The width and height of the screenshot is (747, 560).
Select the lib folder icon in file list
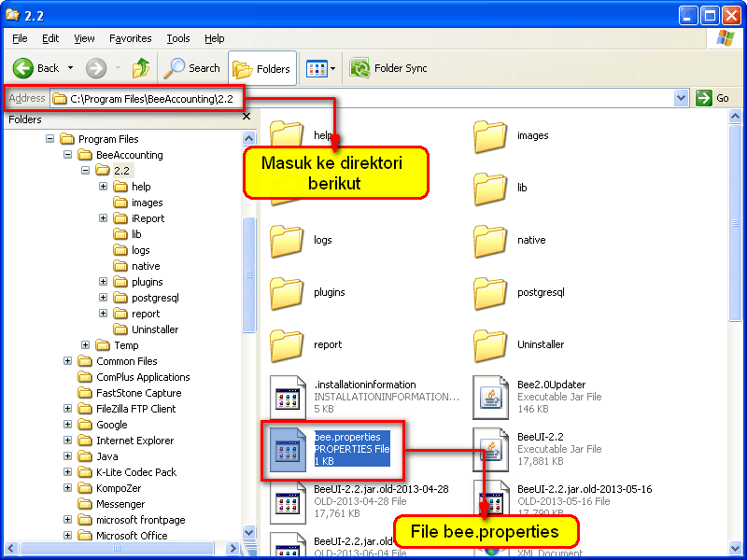(489, 189)
